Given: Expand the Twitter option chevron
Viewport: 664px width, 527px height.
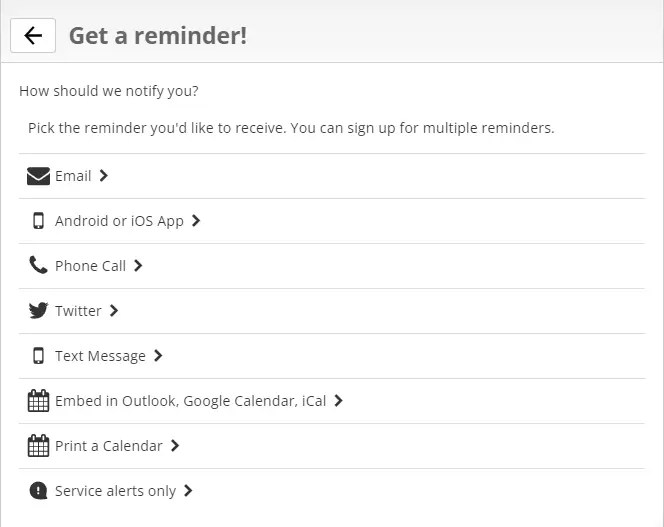Looking at the screenshot, I should (x=114, y=311).
